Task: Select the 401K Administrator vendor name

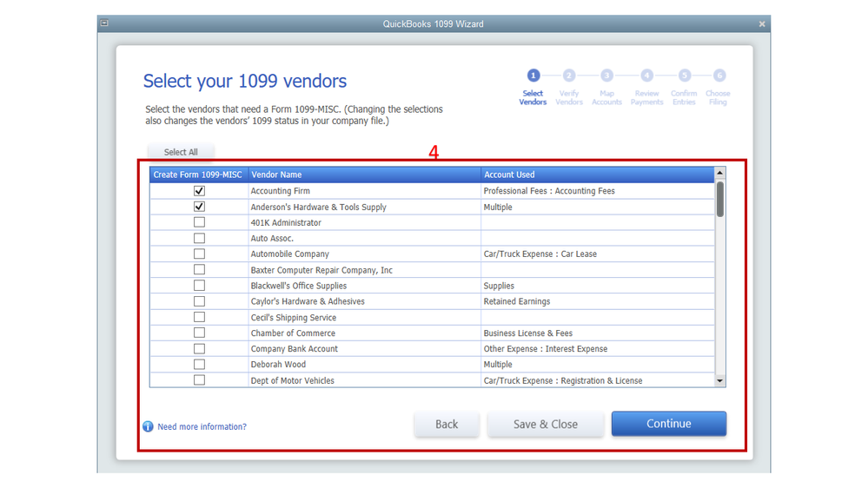Action: (x=286, y=222)
